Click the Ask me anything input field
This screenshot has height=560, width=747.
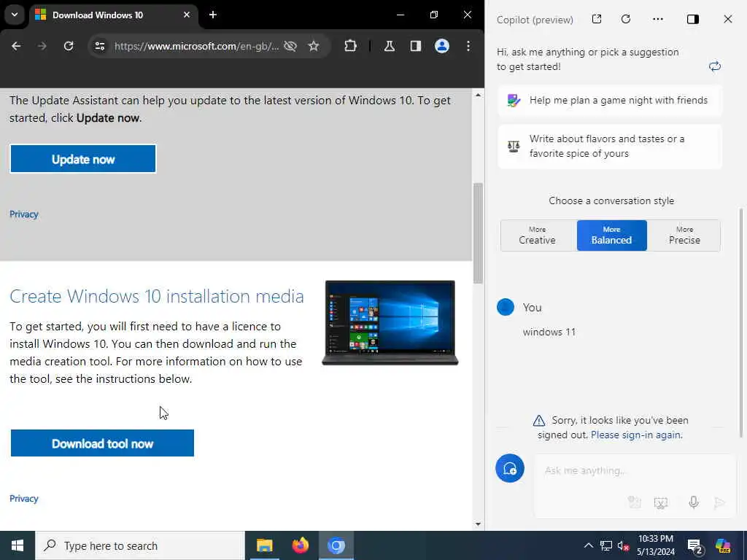635,471
